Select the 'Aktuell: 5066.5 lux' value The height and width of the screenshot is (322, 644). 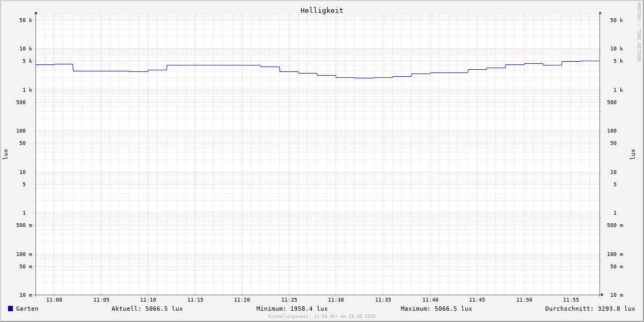click(x=147, y=309)
